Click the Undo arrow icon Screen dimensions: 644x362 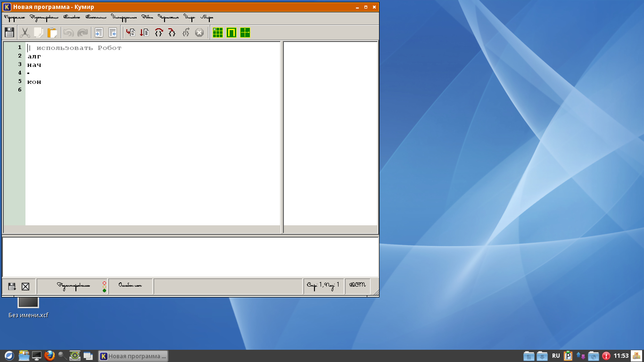pos(68,33)
